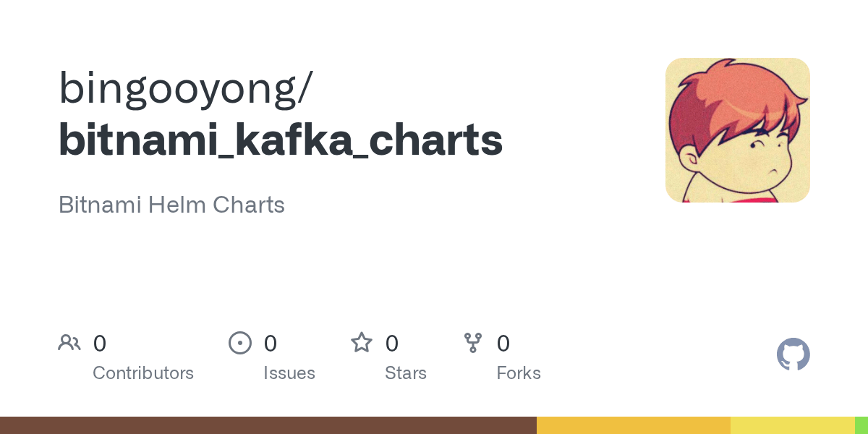Viewport: 868px width, 434px height.
Task: Click the Forks label
Action: click(x=519, y=373)
